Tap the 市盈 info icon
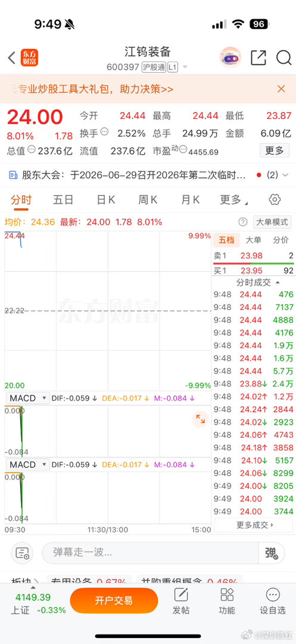The height and width of the screenshot is (644, 296). pyautogui.click(x=183, y=150)
